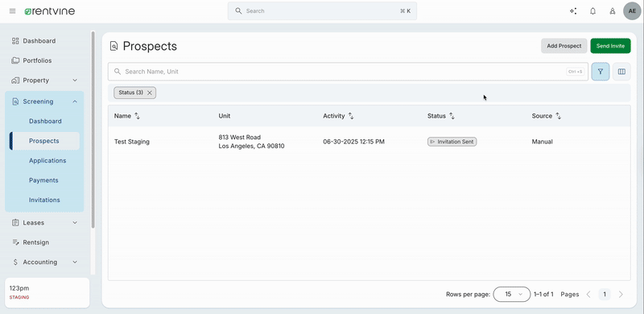Sort by the Status column

coord(452,116)
